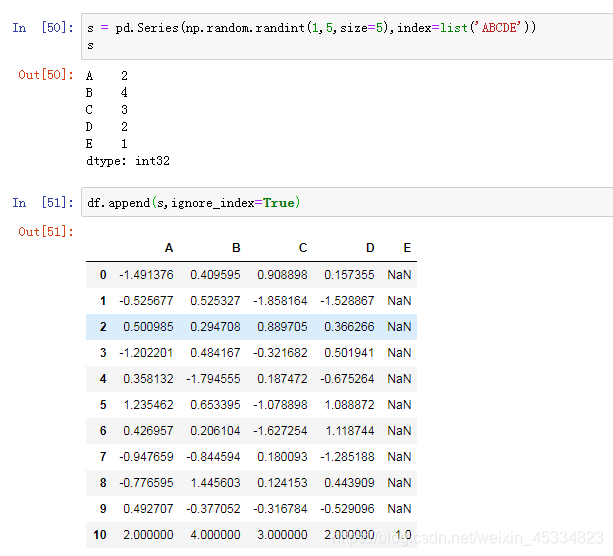This screenshot has height=556, width=613.
Task: Click row index 10 in dataframe
Action: (x=100, y=535)
